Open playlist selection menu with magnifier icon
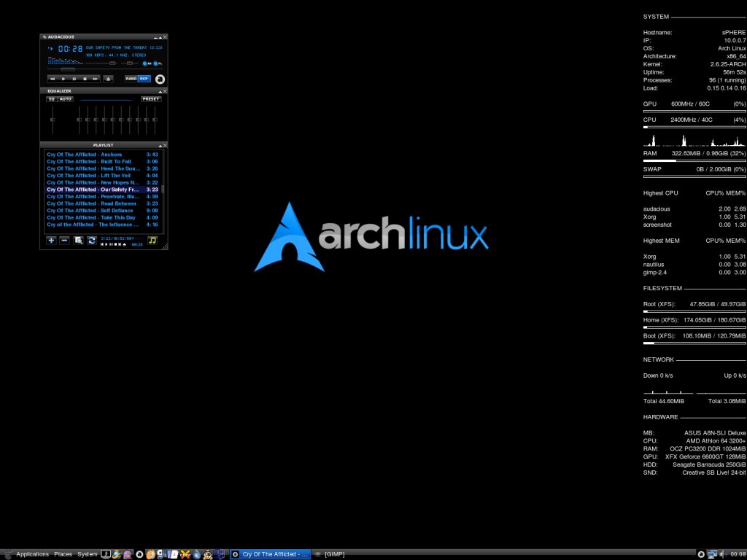This screenshot has height=560, width=747. (78, 241)
